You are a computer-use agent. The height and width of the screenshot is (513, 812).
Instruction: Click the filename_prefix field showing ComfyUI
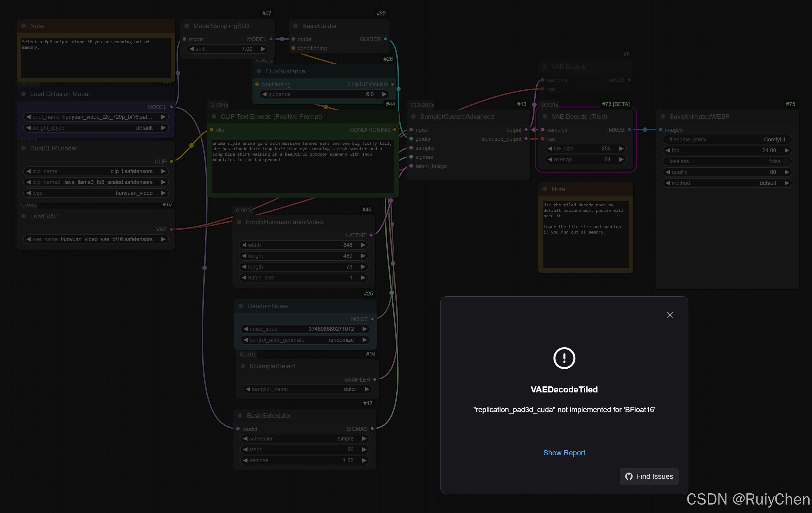(727, 140)
